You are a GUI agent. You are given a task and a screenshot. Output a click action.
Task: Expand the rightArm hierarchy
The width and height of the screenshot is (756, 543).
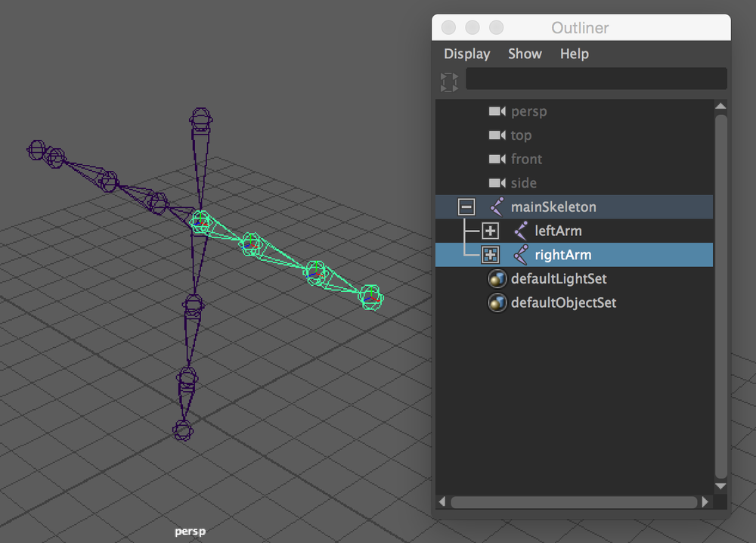click(x=490, y=255)
